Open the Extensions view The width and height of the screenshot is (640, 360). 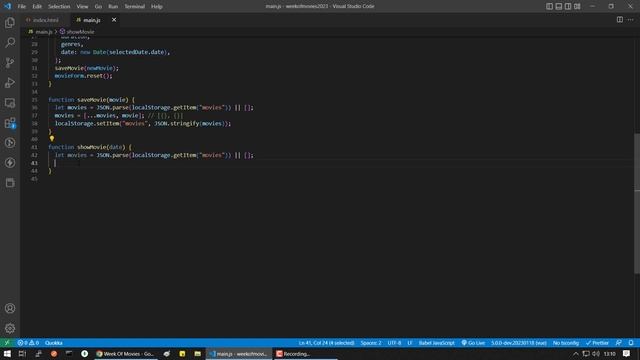point(10,122)
